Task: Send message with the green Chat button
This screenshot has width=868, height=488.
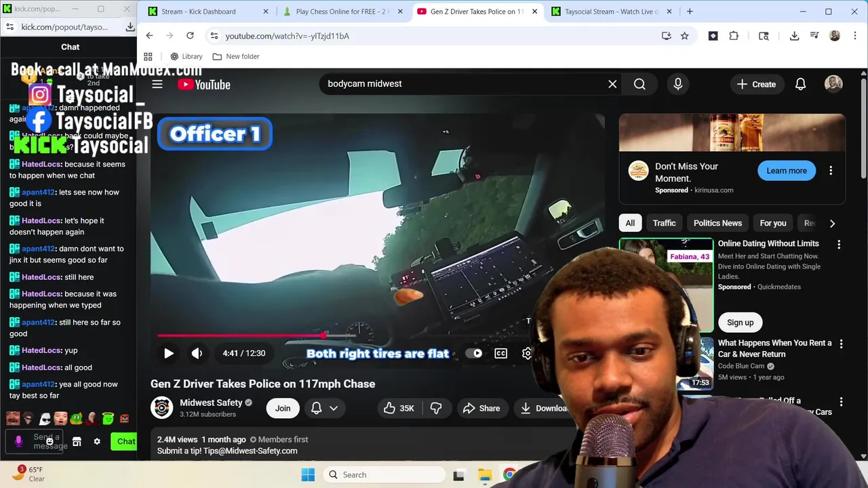Action: (x=124, y=441)
